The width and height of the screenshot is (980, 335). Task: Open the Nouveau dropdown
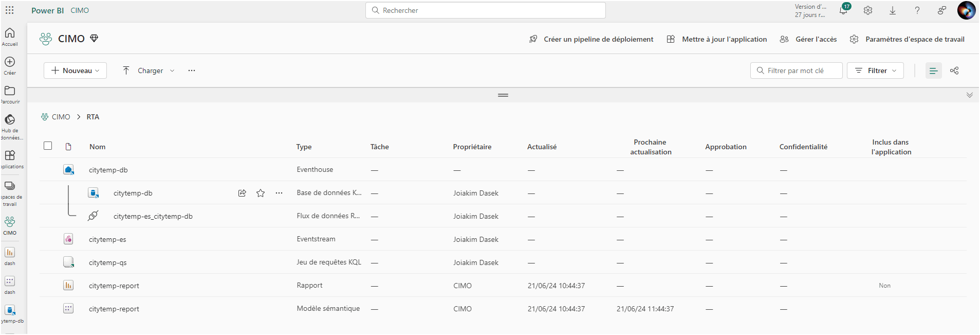click(75, 70)
